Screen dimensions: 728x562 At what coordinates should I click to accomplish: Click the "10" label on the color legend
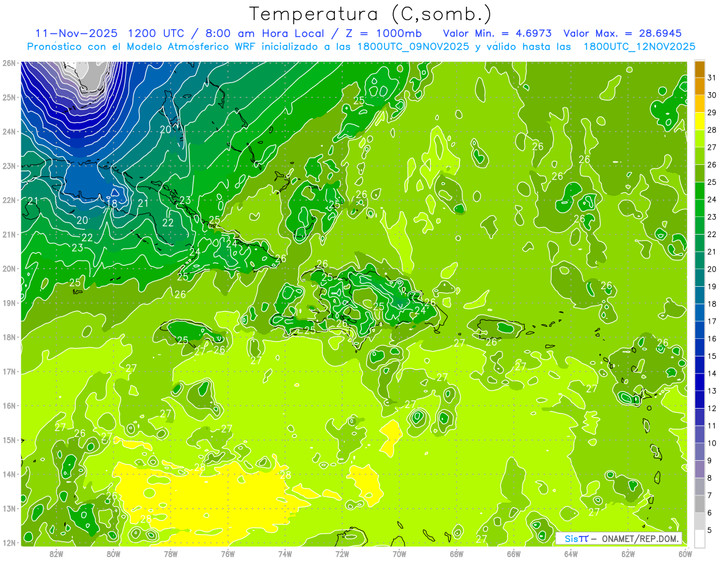pos(712,443)
